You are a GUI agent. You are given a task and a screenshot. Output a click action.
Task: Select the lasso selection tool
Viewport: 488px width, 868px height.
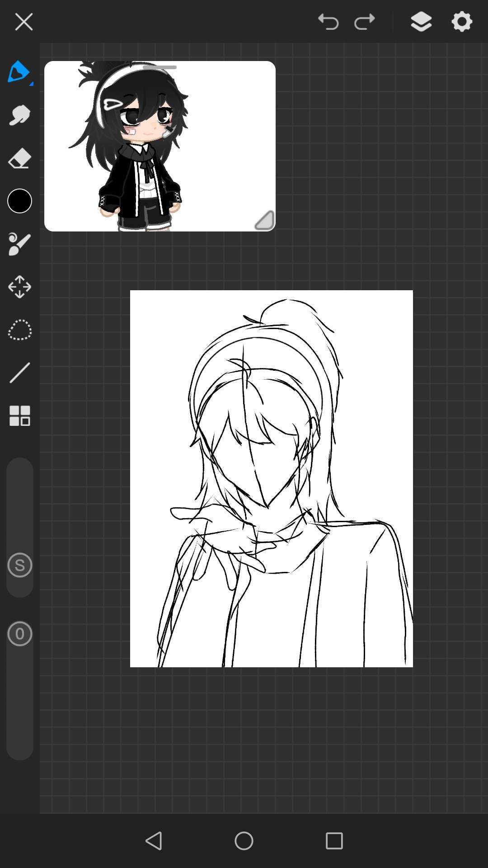tap(19, 330)
